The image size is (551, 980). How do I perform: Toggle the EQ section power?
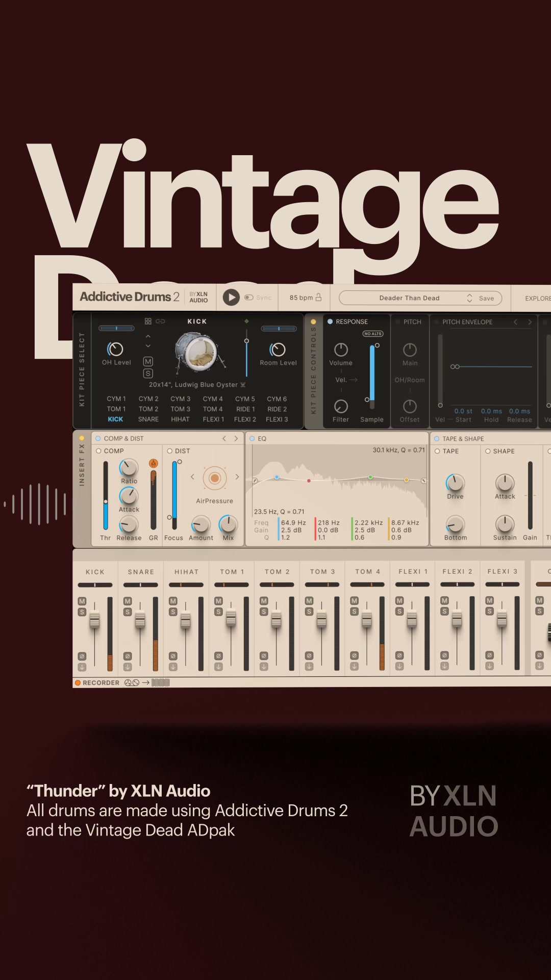pos(252,438)
